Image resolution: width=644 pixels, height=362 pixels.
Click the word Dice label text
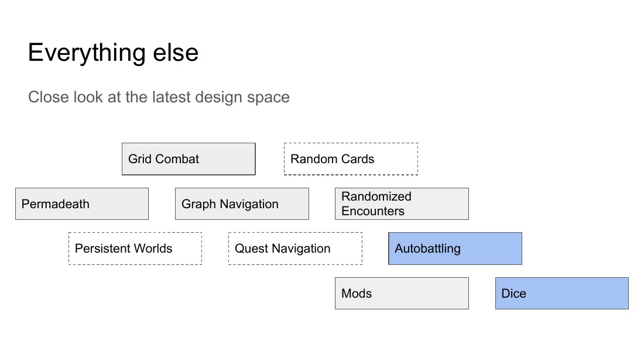[x=514, y=294]
